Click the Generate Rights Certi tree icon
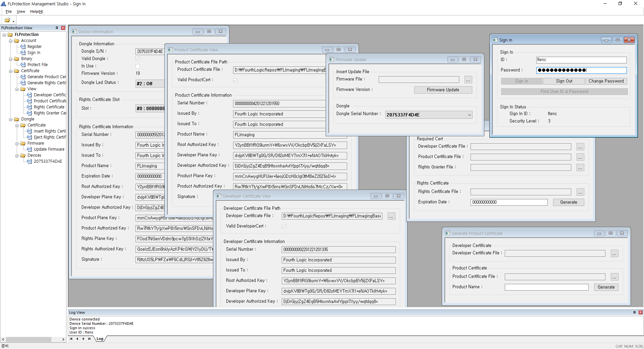This screenshot has width=644, height=349. (23, 83)
